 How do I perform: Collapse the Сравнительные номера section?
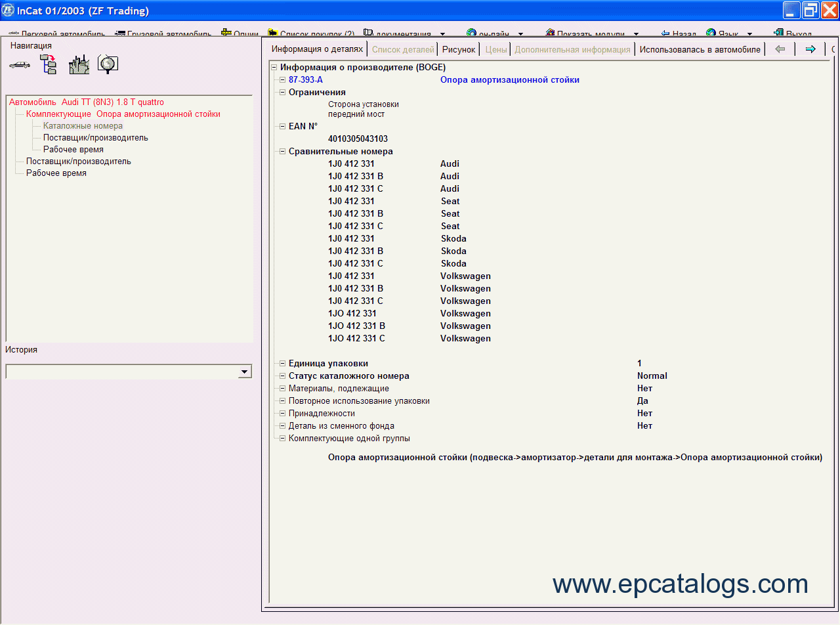(x=282, y=151)
